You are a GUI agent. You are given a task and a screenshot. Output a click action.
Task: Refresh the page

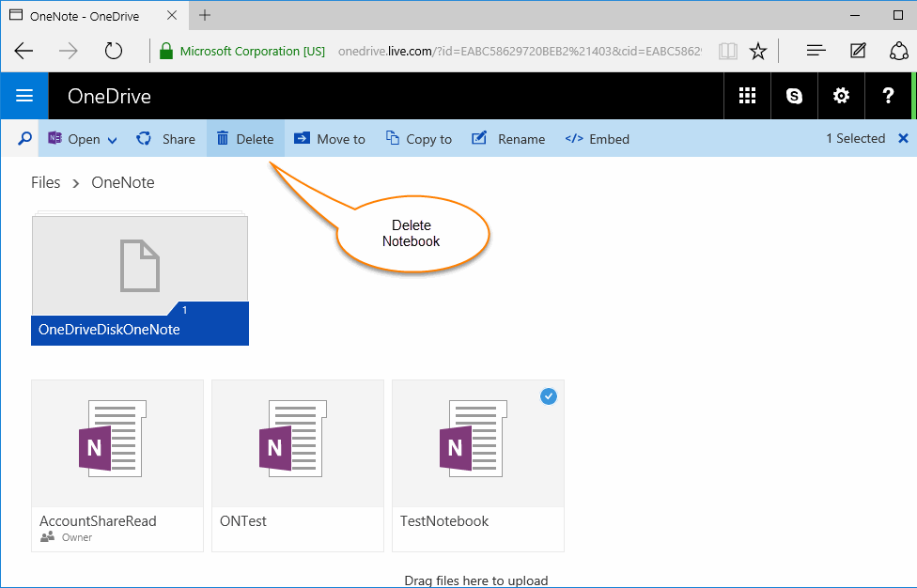pyautogui.click(x=114, y=51)
